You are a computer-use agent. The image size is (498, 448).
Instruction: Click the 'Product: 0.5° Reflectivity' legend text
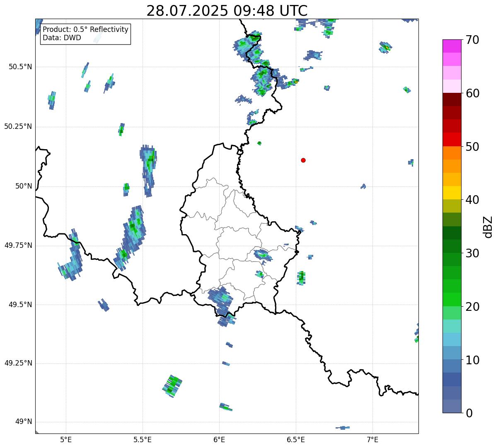click(85, 30)
